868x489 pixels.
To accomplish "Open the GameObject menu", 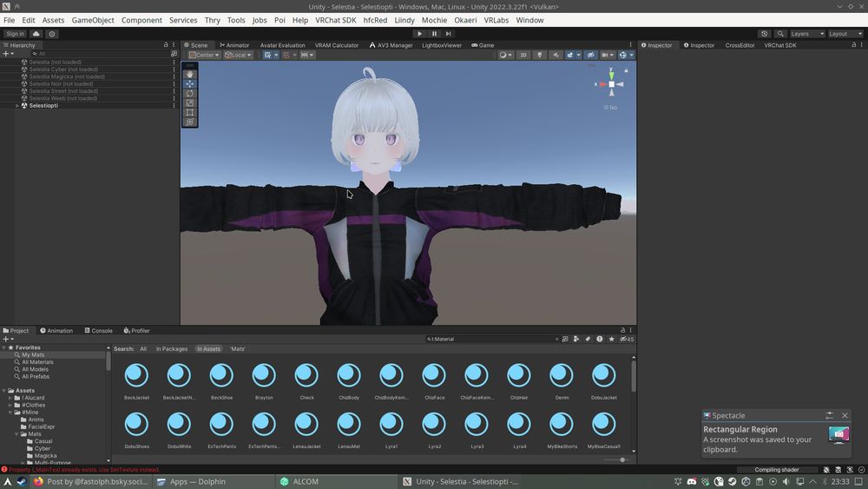I will pyautogui.click(x=93, y=20).
